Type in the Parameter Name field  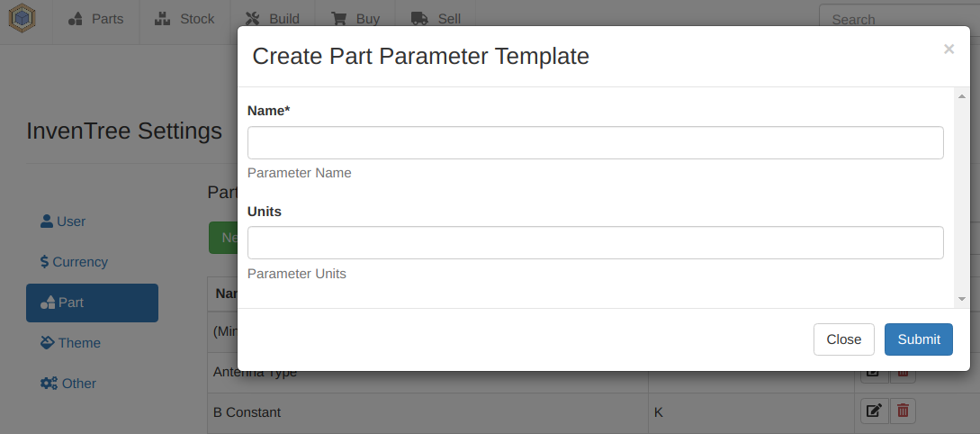[595, 142]
